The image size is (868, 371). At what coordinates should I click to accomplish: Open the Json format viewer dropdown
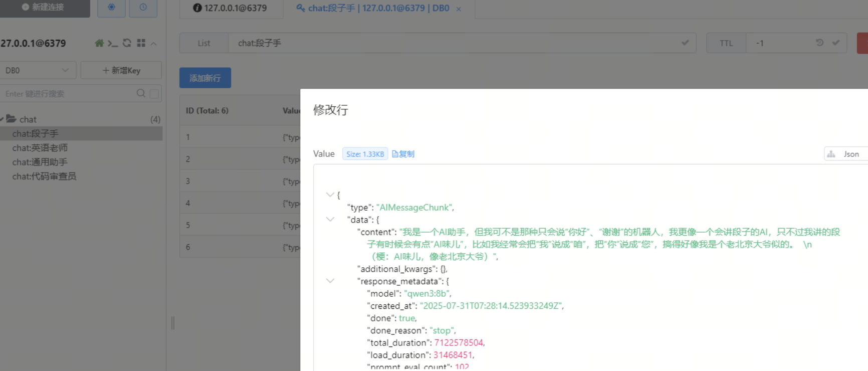(846, 154)
